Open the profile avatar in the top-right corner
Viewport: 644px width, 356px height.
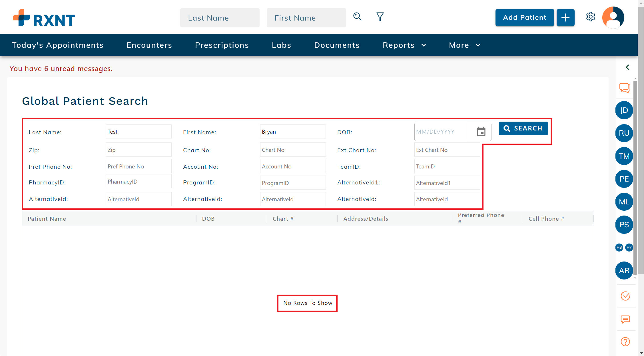pyautogui.click(x=613, y=17)
